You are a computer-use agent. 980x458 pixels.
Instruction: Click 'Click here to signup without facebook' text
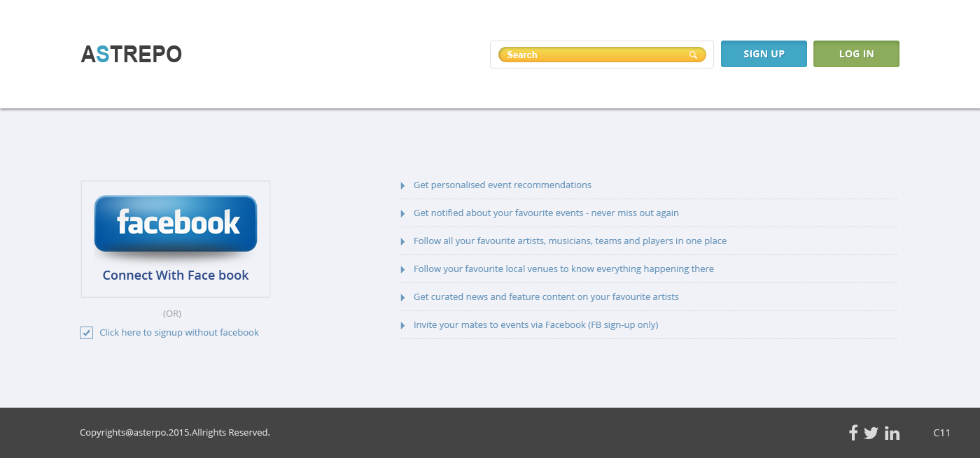pyautogui.click(x=179, y=333)
